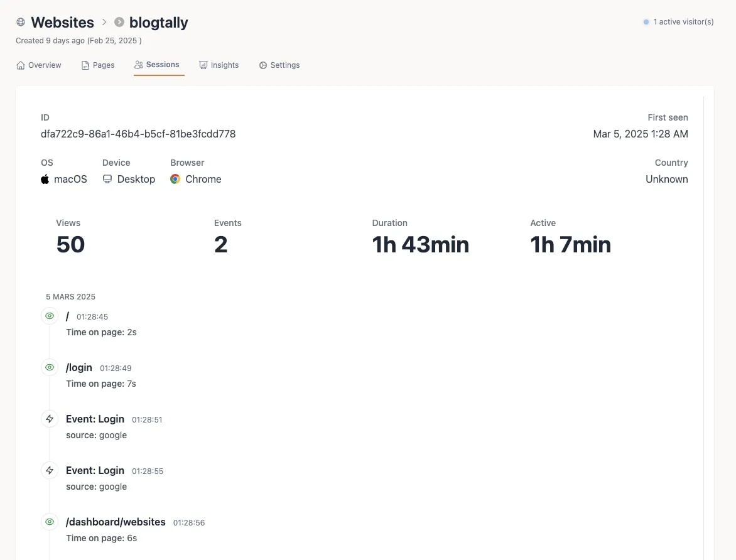Click the eye icon beside /login
The image size is (736, 560).
[50, 367]
